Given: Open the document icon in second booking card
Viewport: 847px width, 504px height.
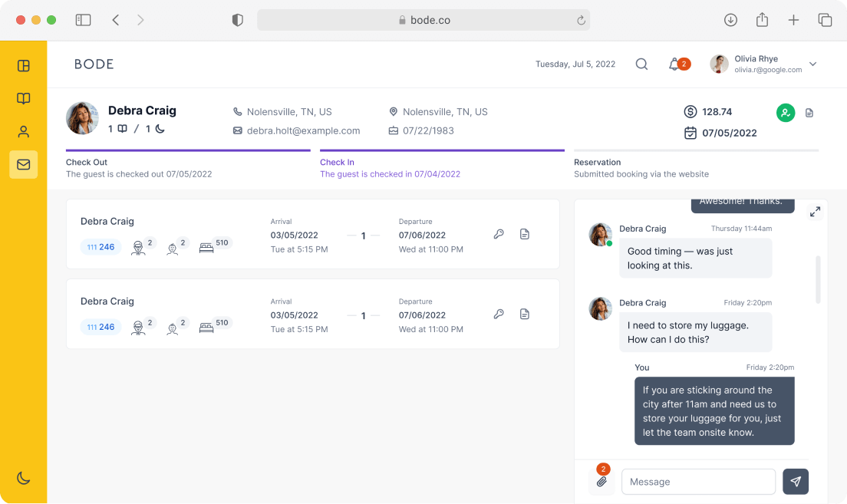Looking at the screenshot, I should coord(525,314).
